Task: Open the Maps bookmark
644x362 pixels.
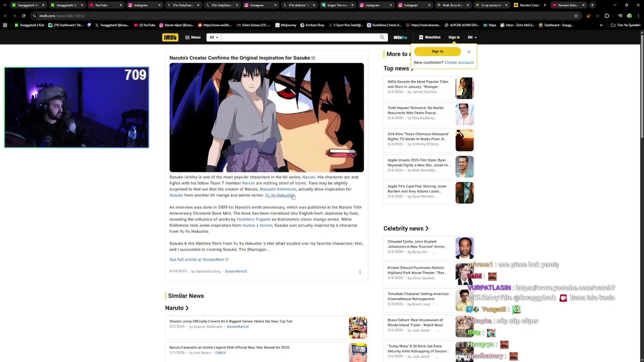Action: (x=489, y=25)
